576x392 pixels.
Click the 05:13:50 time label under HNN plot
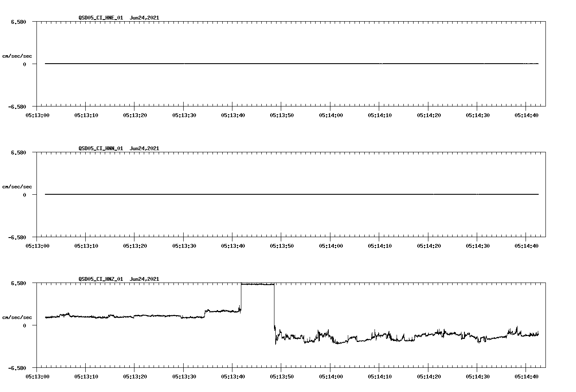point(282,246)
